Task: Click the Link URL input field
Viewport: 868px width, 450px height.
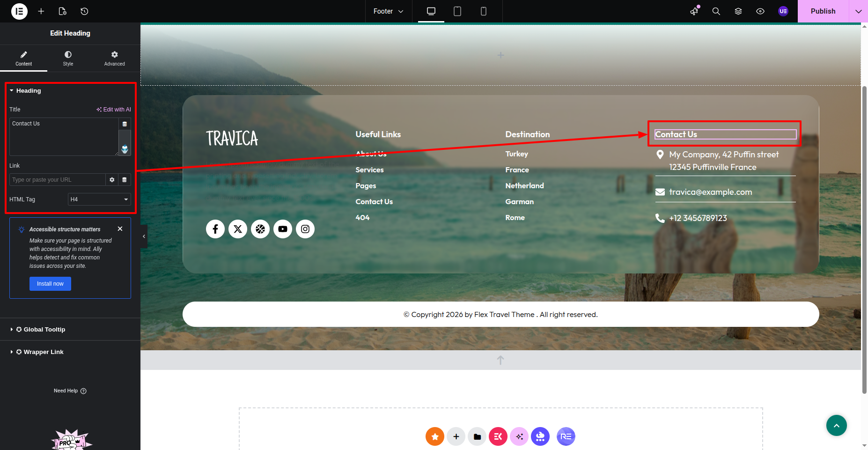Action: click(57, 180)
